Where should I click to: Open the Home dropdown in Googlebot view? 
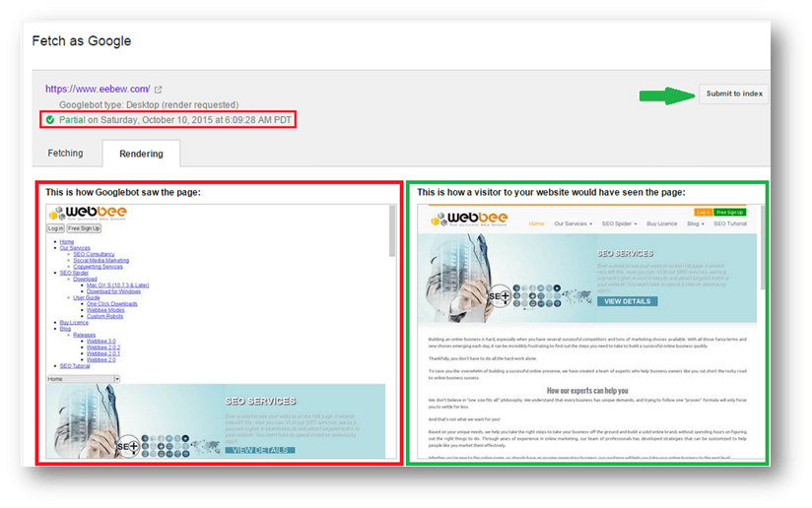84,379
